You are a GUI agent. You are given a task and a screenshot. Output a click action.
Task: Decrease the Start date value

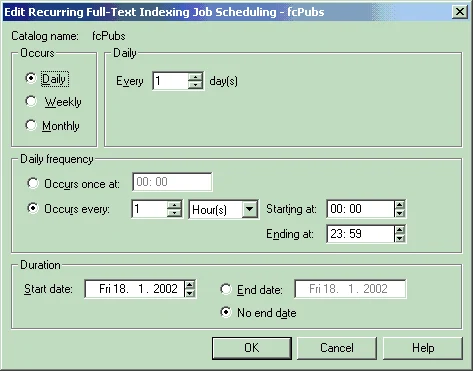[x=190, y=293]
